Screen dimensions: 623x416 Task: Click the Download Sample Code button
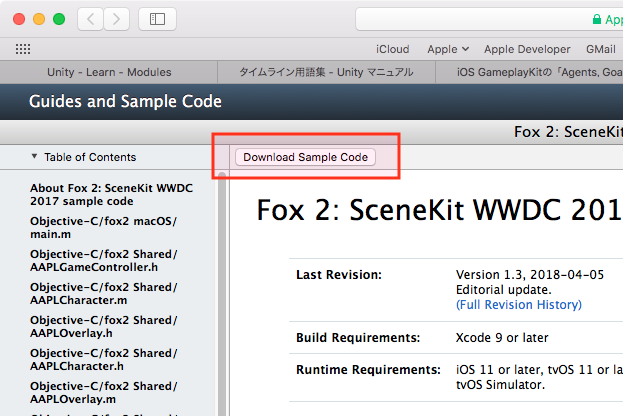pos(305,157)
